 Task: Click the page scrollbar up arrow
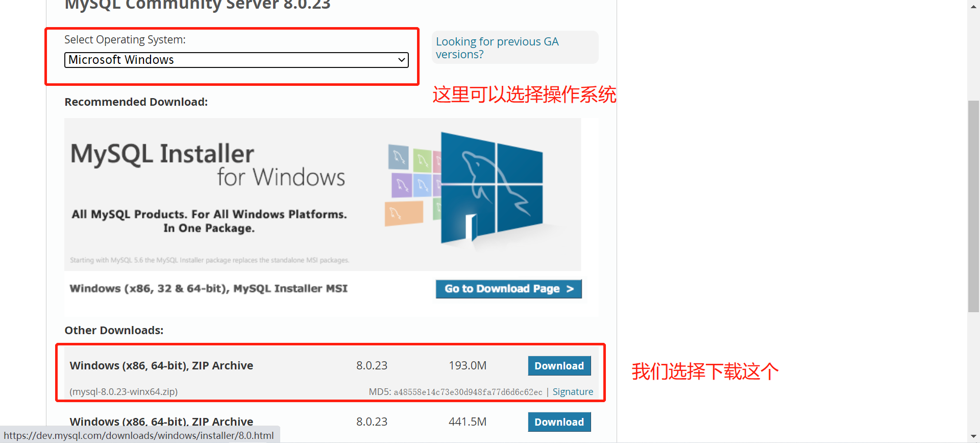pos(974,6)
